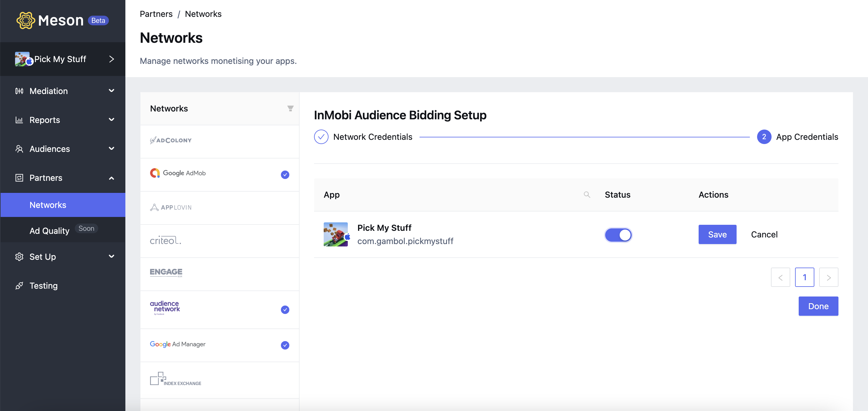Click the Google AdMob configured checkmark badge
The image size is (868, 411).
285,174
